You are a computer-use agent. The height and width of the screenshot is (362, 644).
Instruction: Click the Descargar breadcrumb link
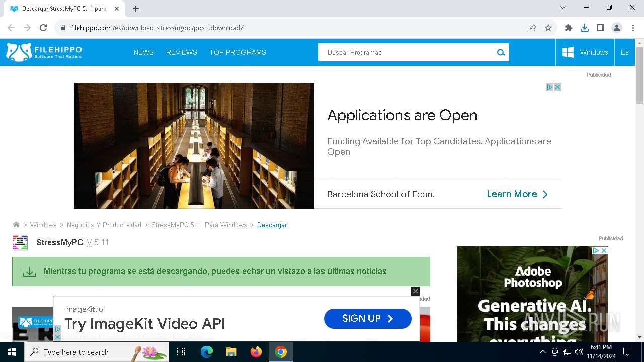point(272,225)
